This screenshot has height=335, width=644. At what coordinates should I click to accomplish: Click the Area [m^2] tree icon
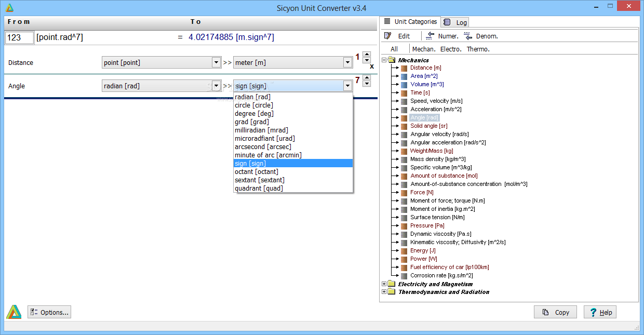pos(404,76)
